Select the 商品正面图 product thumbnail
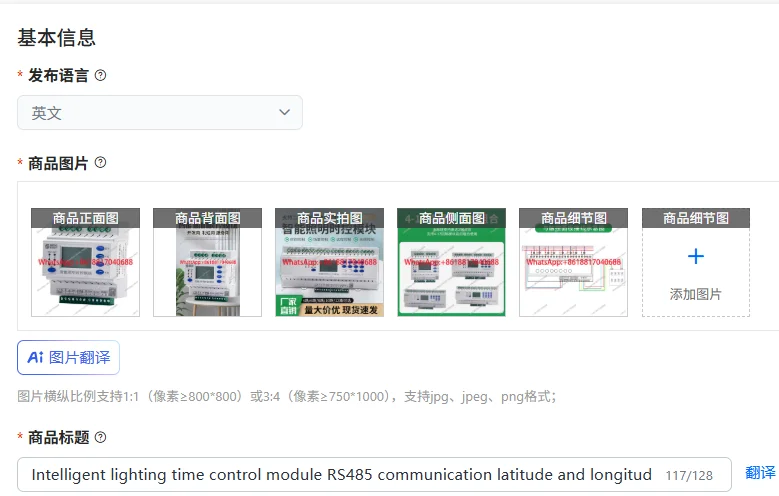779x496 pixels. tap(85, 262)
